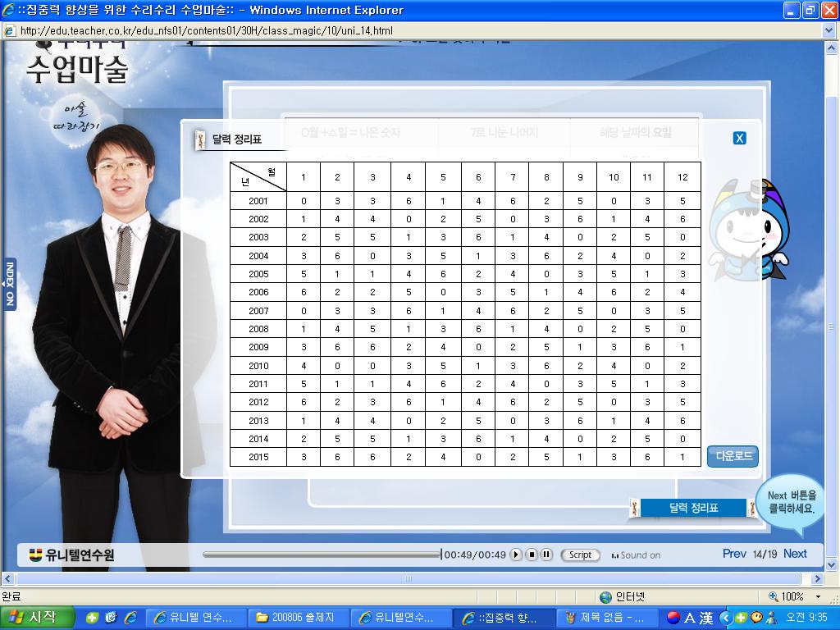This screenshot has height=630, width=840.
Task: Click the month 12 column header
Action: point(682,177)
